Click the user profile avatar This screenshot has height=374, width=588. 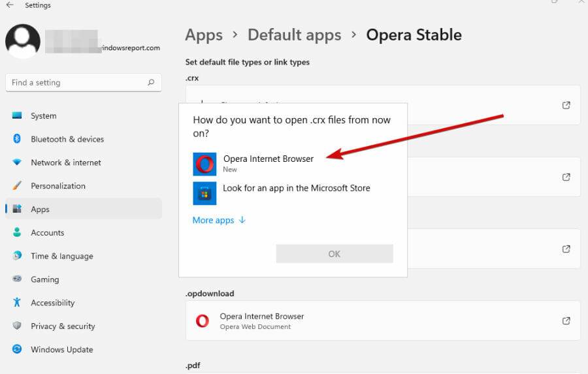click(23, 41)
